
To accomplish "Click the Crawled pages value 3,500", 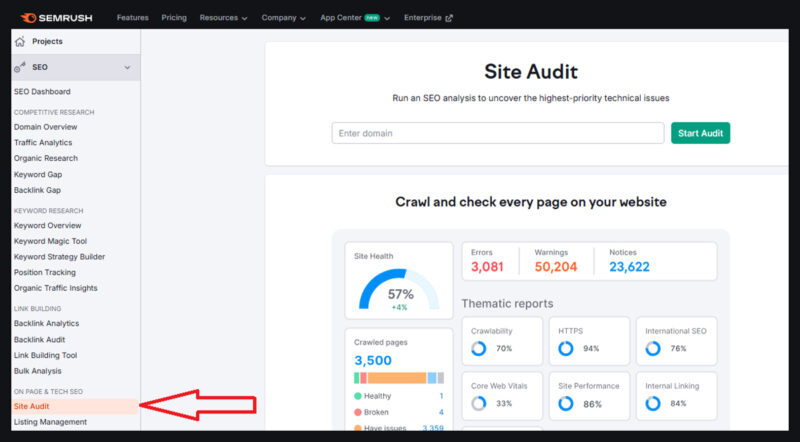I will [x=373, y=360].
